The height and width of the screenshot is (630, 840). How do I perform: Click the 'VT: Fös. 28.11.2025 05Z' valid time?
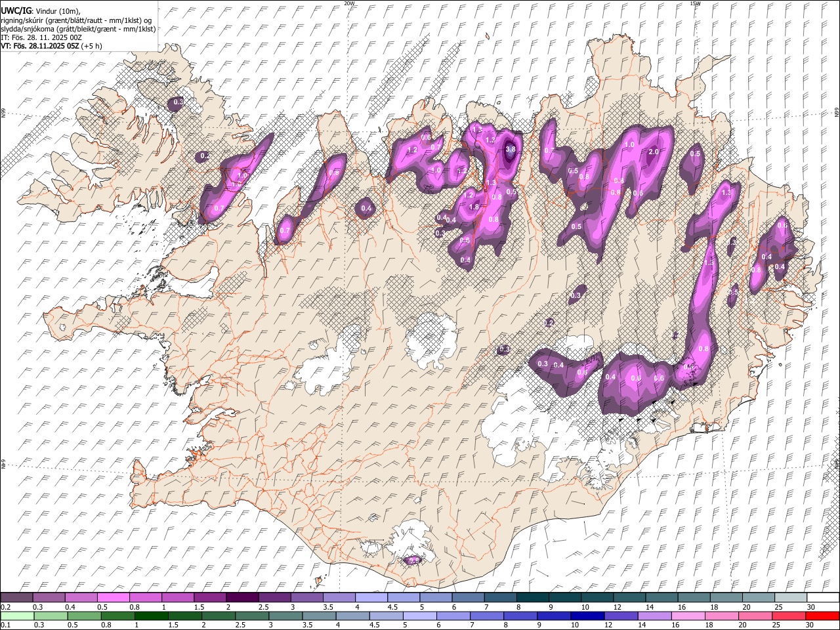41,47
